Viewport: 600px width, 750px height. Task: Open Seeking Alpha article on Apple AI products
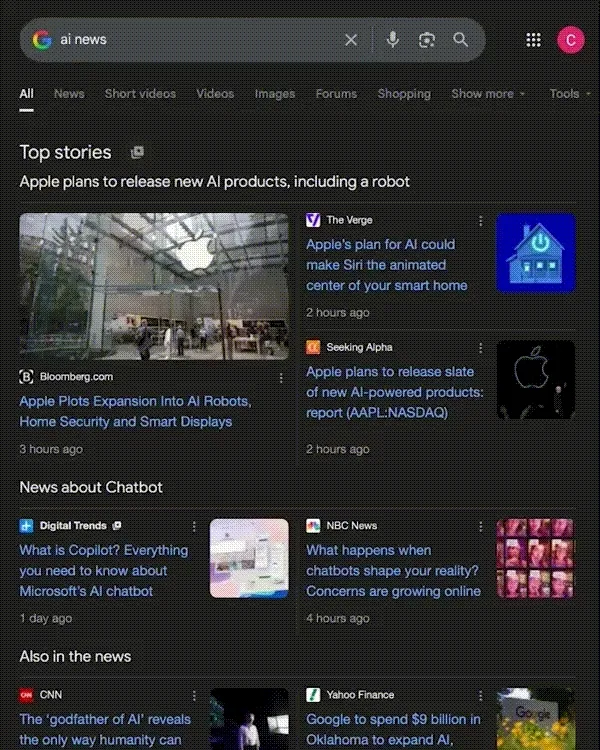394,392
